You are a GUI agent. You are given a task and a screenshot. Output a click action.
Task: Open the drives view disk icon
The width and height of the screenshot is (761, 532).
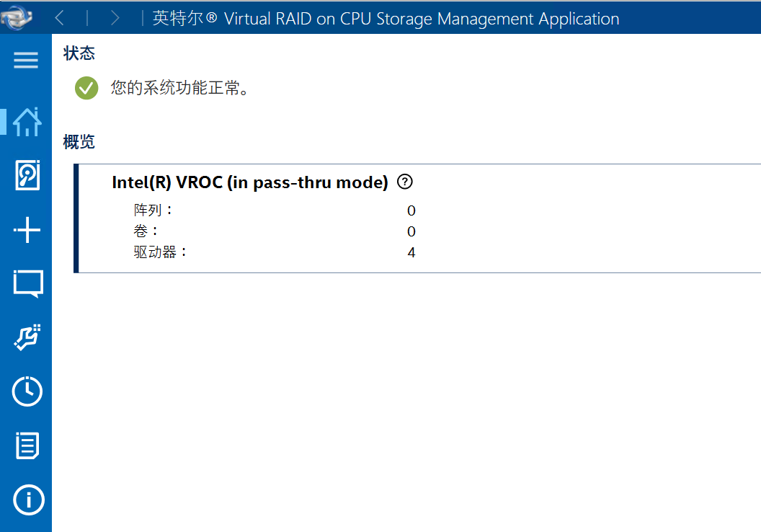point(27,175)
